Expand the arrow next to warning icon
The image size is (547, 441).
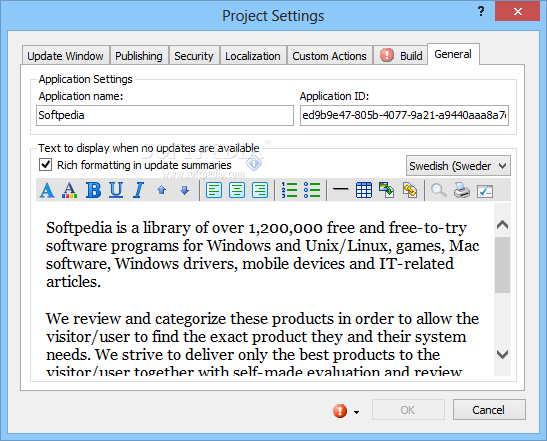[x=356, y=412]
